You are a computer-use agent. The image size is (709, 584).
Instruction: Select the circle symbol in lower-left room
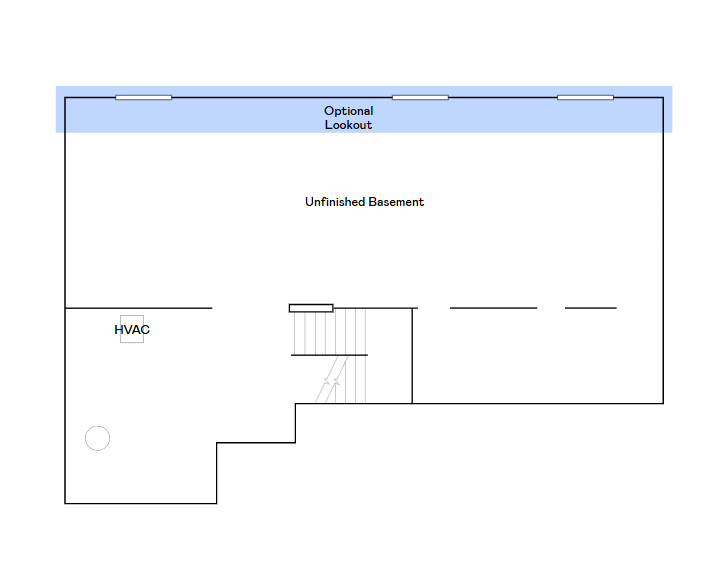(x=97, y=438)
